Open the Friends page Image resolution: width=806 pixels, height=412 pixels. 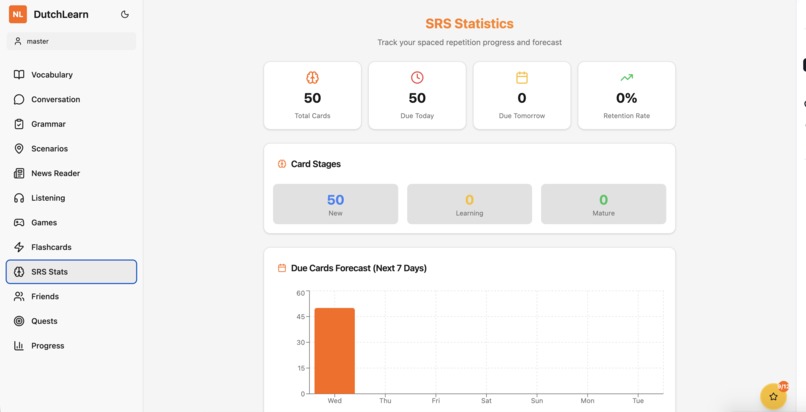[71, 296]
